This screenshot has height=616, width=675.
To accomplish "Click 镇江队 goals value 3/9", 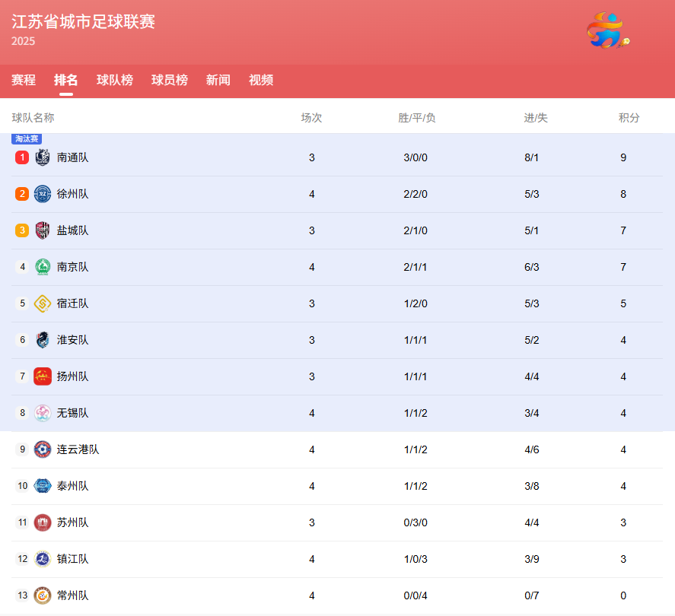I will (x=532, y=559).
